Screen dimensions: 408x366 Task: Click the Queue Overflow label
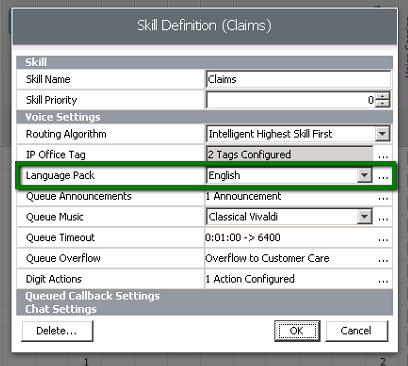(63, 258)
